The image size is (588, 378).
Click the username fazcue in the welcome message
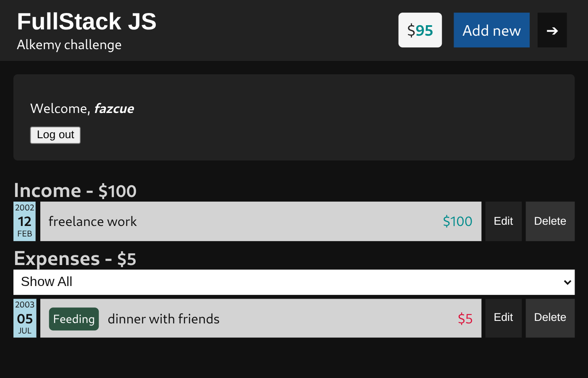click(114, 108)
